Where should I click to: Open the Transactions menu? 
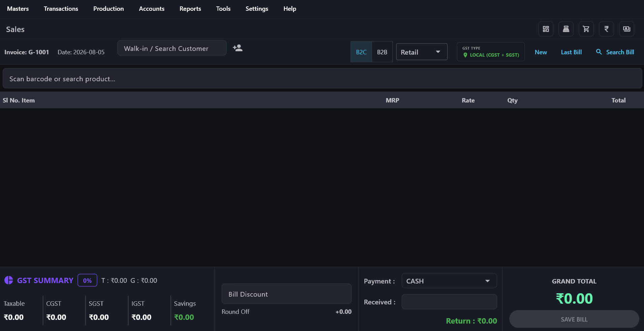pyautogui.click(x=61, y=9)
